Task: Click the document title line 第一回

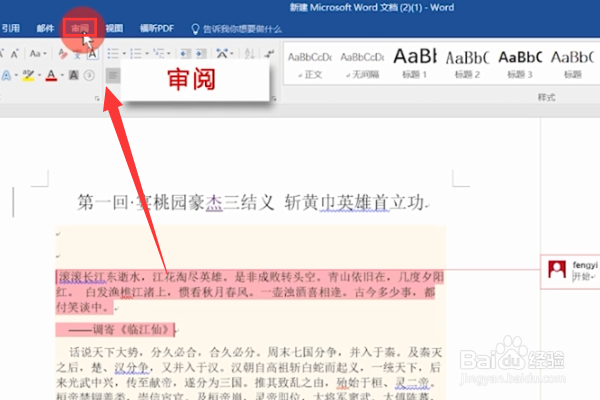Action: [253, 202]
